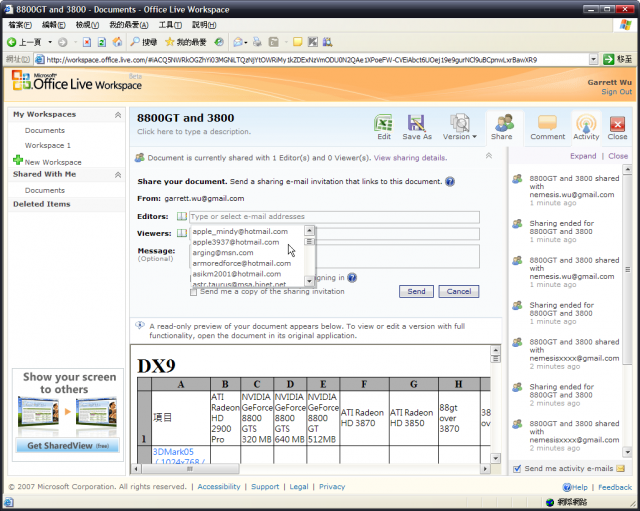This screenshot has width=640, height=511.
Task: Click the activity panel vertical scrollbar thumb
Action: pyautogui.click(x=627, y=269)
